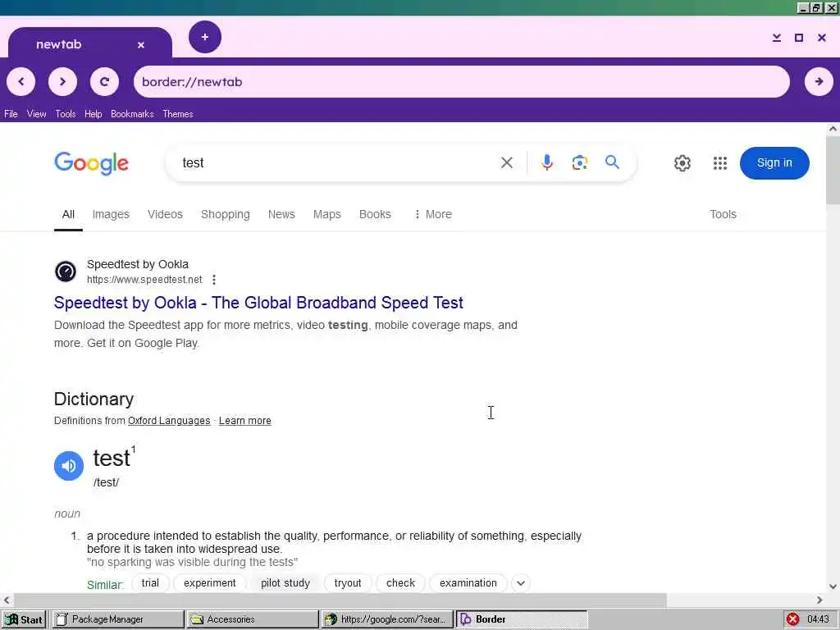This screenshot has width=840, height=630.
Task: Open the Oxford Languages link
Action: click(x=169, y=421)
